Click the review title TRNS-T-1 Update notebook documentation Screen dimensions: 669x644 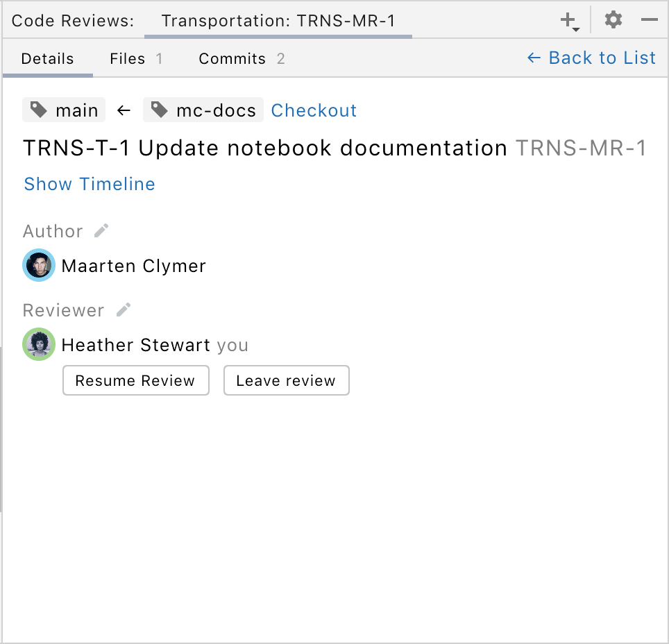265,148
